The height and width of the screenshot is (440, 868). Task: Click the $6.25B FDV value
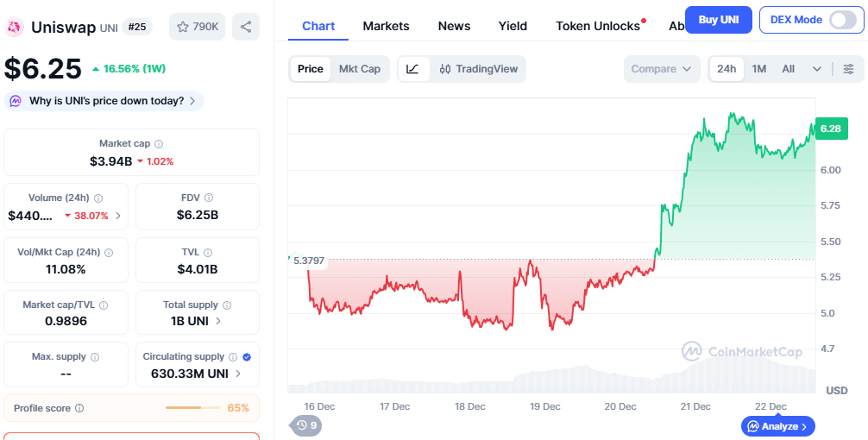pos(198,215)
